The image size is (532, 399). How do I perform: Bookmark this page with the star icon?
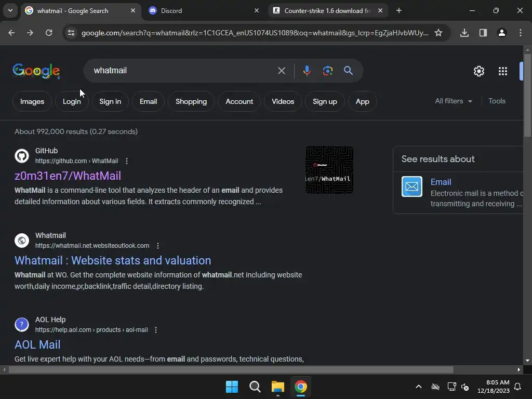tap(438, 33)
